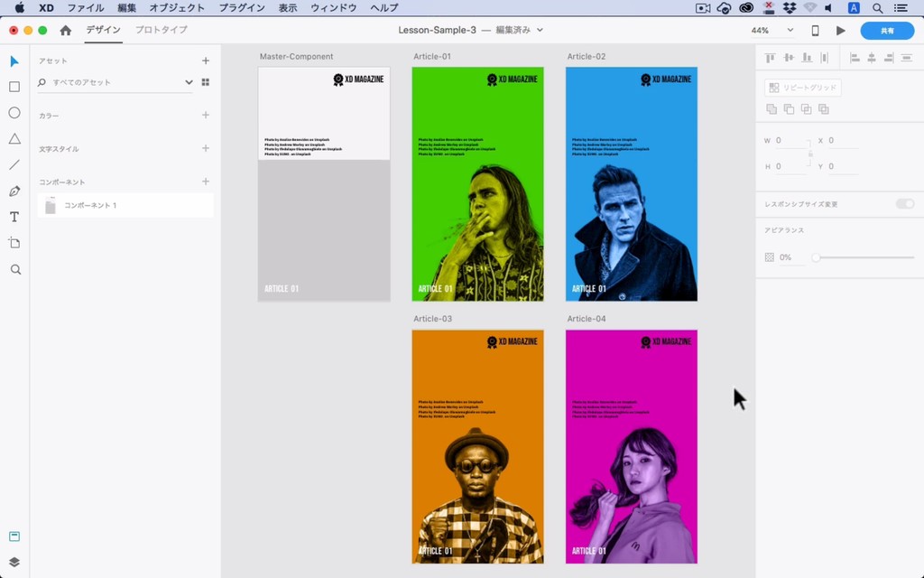Click the assets search field
The height and width of the screenshot is (578, 924).
point(115,82)
